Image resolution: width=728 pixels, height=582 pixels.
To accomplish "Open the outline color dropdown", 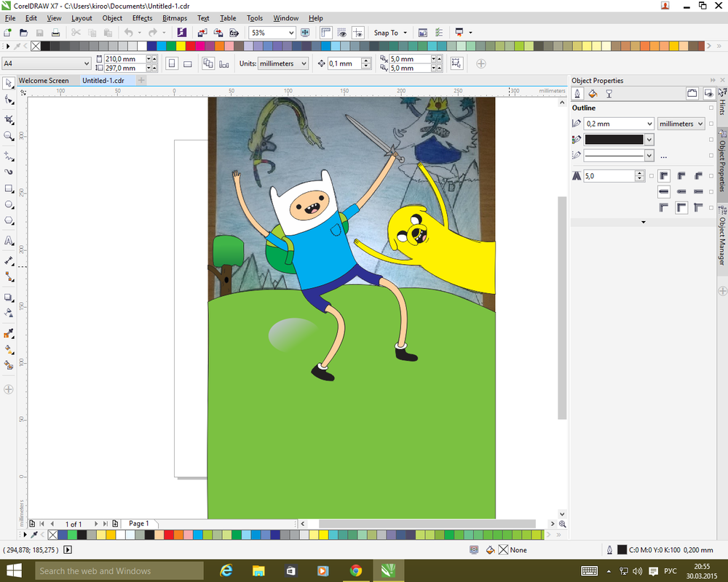I will (649, 139).
